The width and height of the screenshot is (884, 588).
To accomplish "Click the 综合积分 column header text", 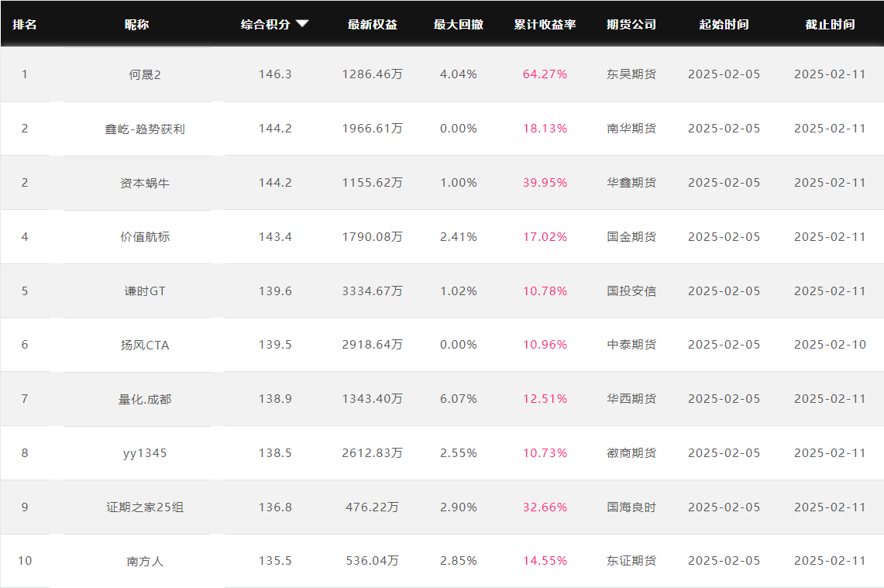I will (266, 24).
